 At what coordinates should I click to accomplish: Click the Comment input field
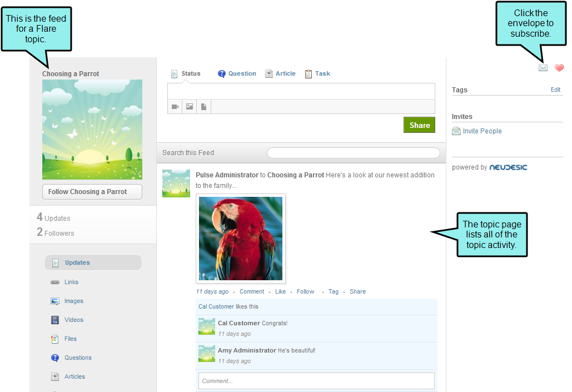point(316,380)
